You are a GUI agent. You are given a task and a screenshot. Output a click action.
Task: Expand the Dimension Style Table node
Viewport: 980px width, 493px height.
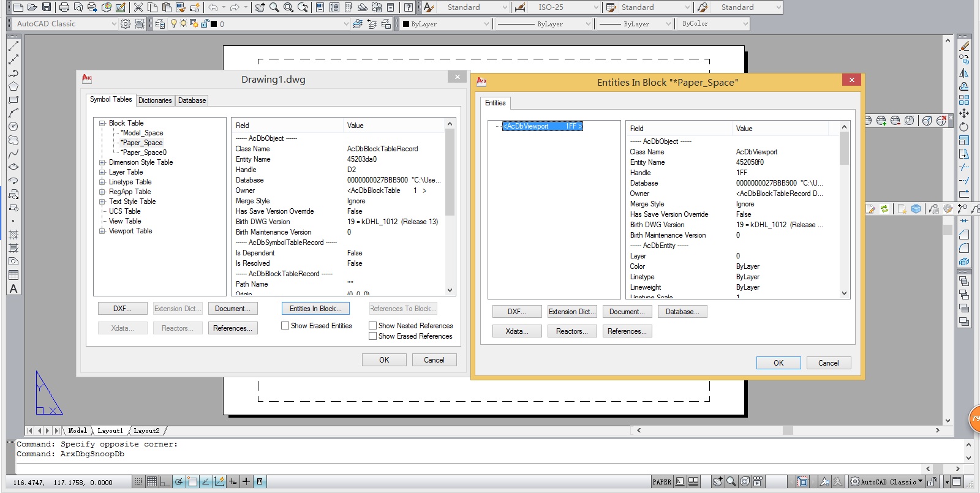[102, 162]
